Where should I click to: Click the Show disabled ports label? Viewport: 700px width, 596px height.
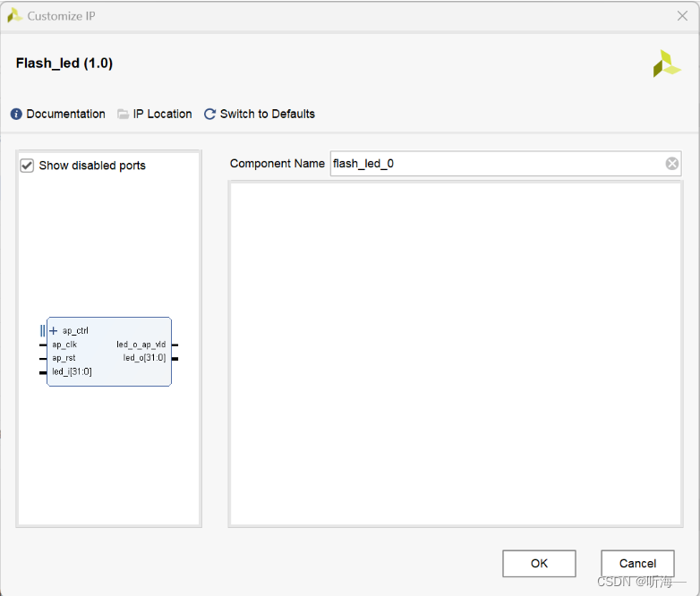pos(92,166)
